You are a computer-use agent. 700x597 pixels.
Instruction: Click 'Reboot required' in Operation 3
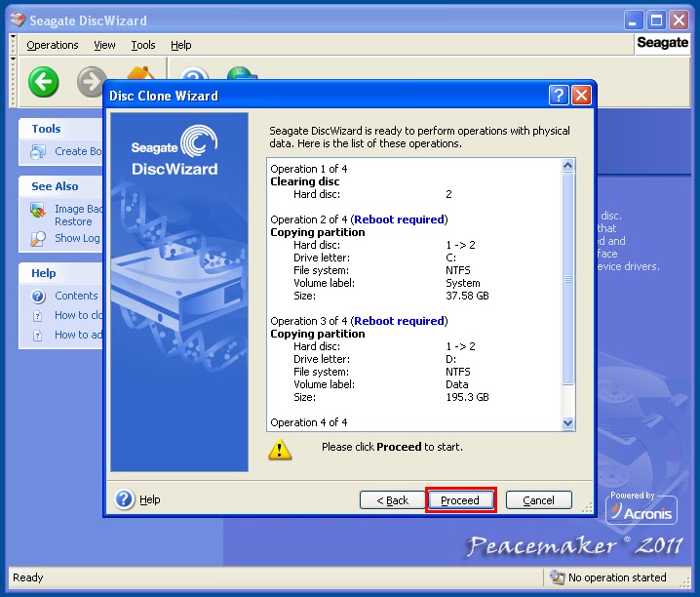tap(399, 321)
